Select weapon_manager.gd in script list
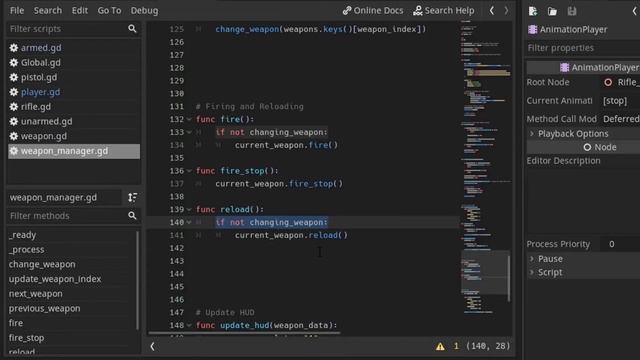 tap(74, 151)
